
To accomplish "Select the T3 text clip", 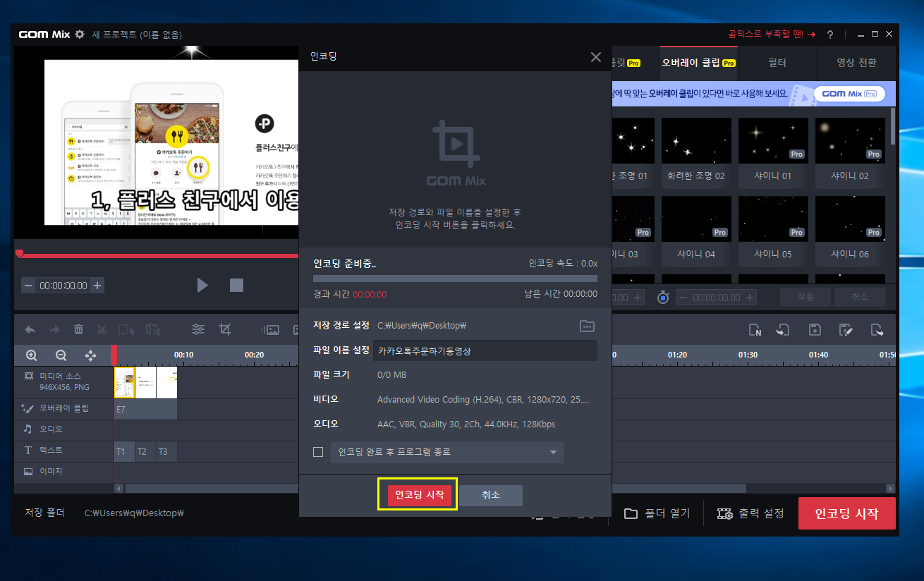I will click(166, 451).
